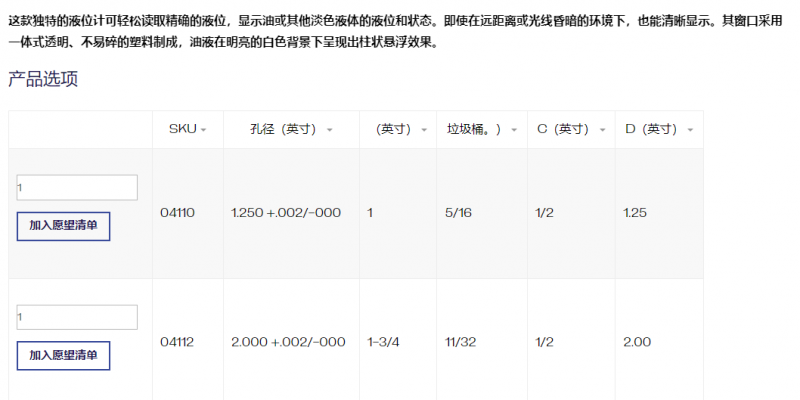Screen dimensions: 800x400
Task: Click the sort arrow next to SKU
Action: [x=204, y=130]
